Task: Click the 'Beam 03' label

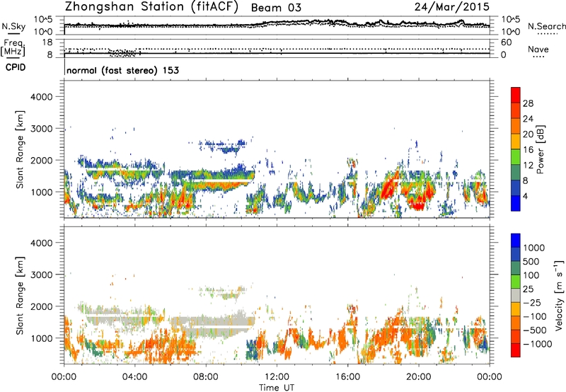Action: (276, 8)
